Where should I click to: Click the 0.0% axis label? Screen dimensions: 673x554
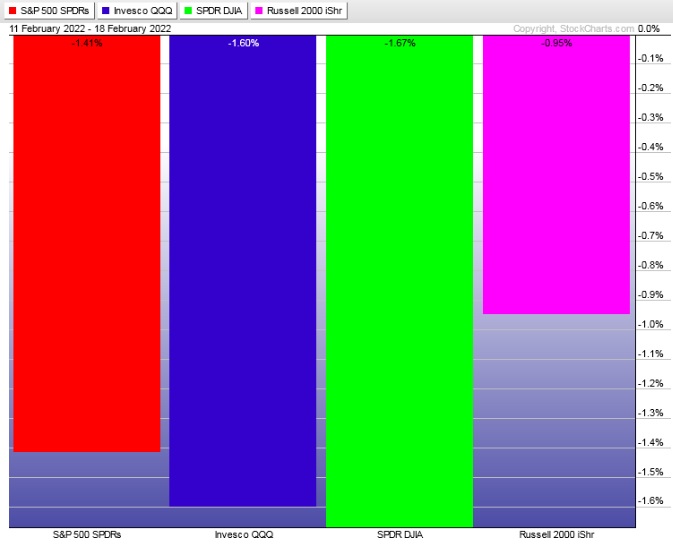coord(649,29)
